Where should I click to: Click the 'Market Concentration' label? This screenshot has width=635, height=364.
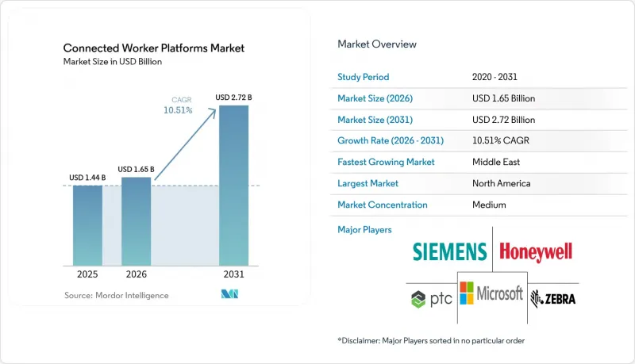[383, 205]
